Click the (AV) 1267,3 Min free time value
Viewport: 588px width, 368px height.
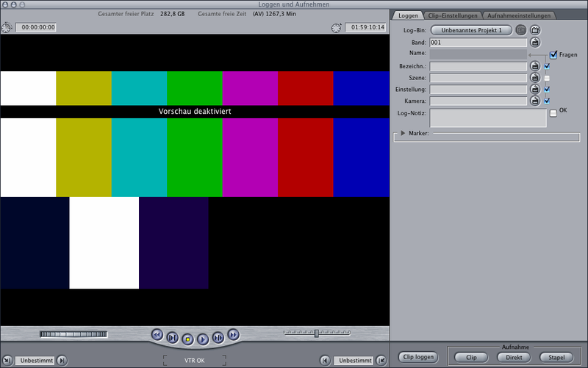point(274,14)
